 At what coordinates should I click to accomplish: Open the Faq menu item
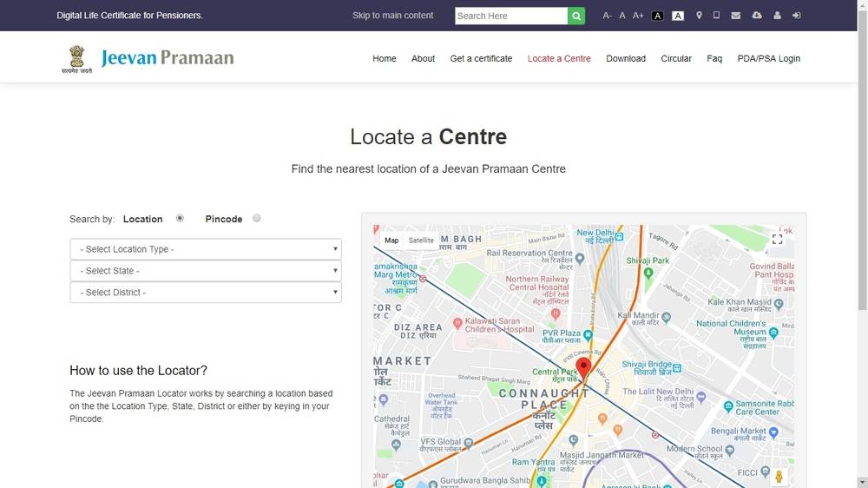click(714, 59)
